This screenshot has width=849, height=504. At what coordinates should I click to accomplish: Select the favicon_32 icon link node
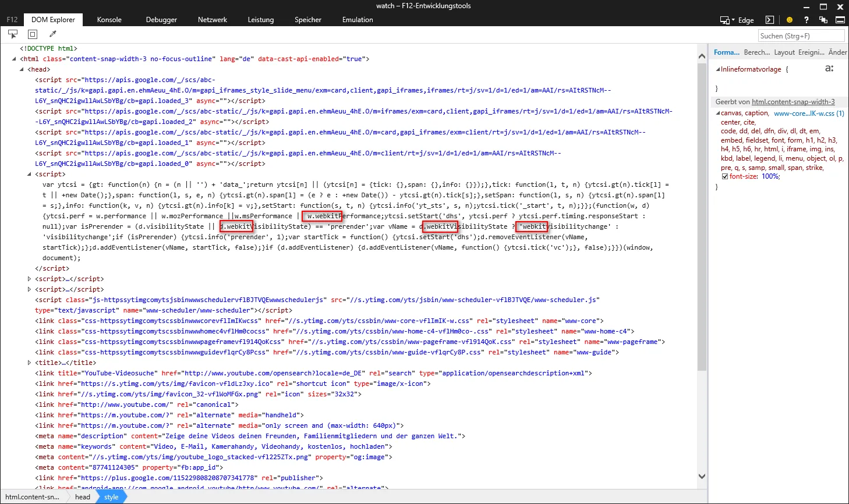click(198, 394)
